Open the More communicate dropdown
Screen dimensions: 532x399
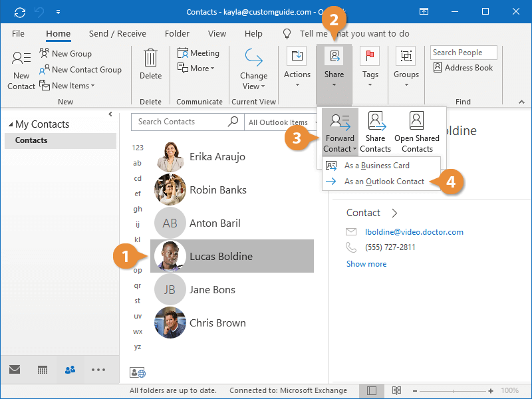(x=196, y=68)
